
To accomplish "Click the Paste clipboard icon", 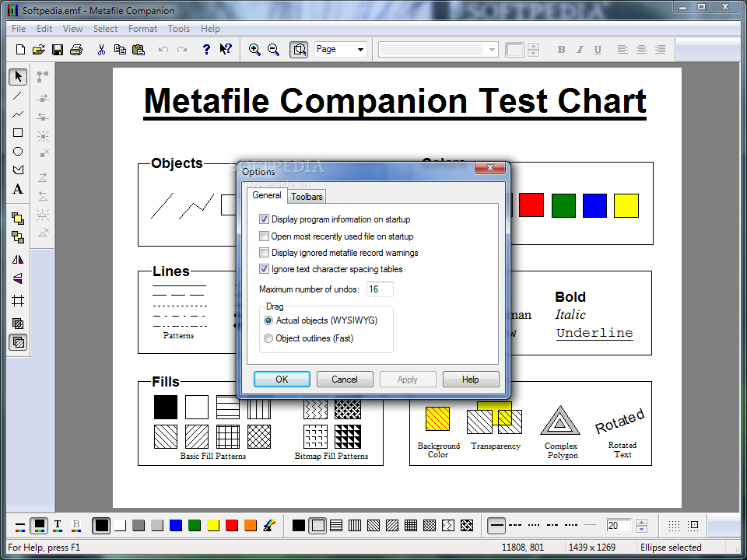I will (139, 49).
